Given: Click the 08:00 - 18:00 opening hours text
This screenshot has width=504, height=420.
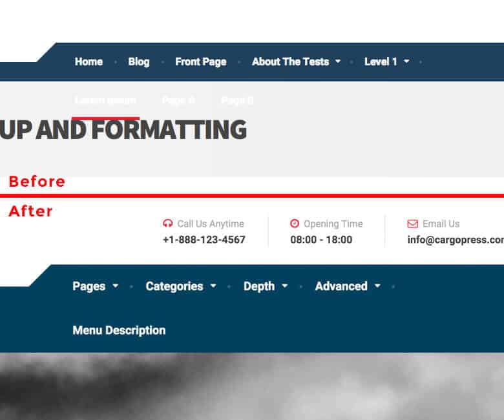Looking at the screenshot, I should pos(321,240).
